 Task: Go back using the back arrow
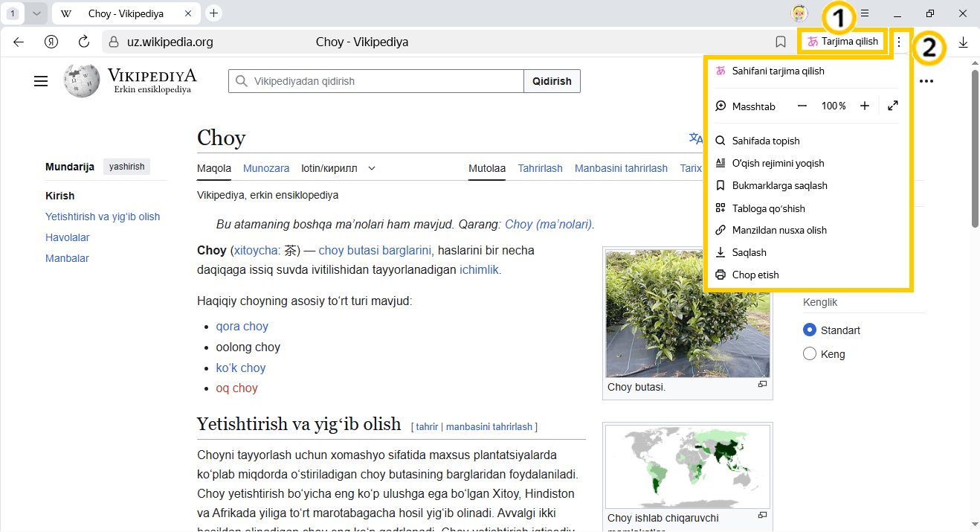(x=19, y=42)
